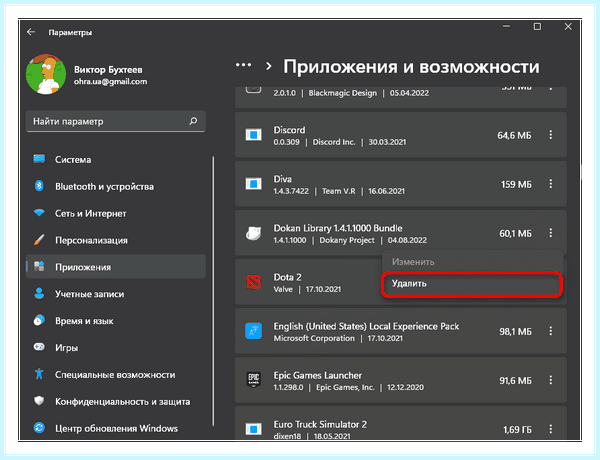This screenshot has width=600, height=460.
Task: Click the Bluetooth icon in the sidebar
Action: (39, 186)
